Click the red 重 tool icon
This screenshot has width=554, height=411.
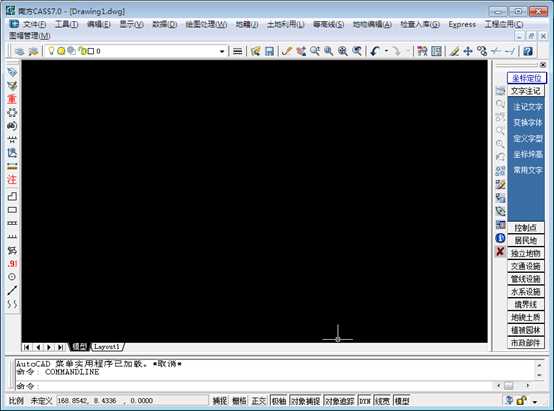tap(12, 99)
